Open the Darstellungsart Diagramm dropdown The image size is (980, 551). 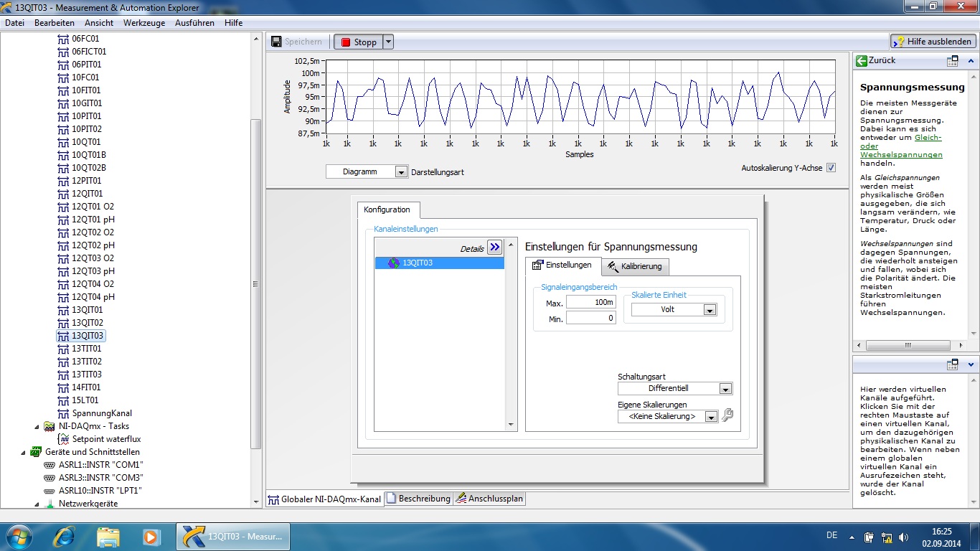401,172
